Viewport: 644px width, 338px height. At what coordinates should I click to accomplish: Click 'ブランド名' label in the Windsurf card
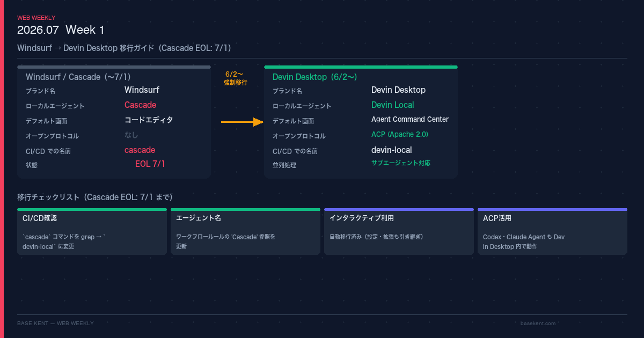tap(40, 91)
